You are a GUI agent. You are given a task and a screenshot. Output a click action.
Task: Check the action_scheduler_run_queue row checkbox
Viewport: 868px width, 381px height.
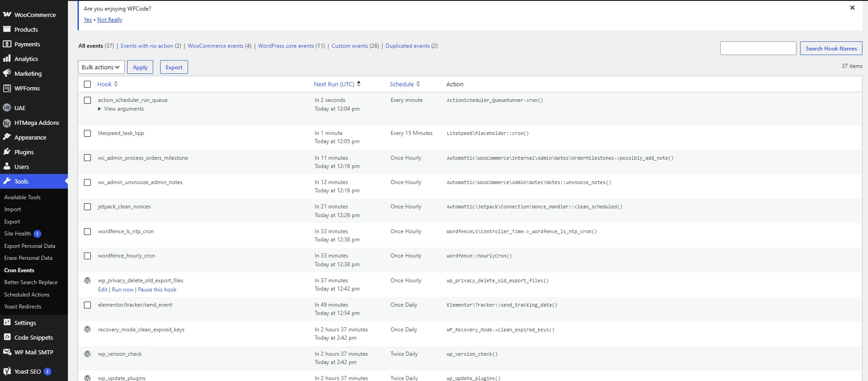coord(88,100)
